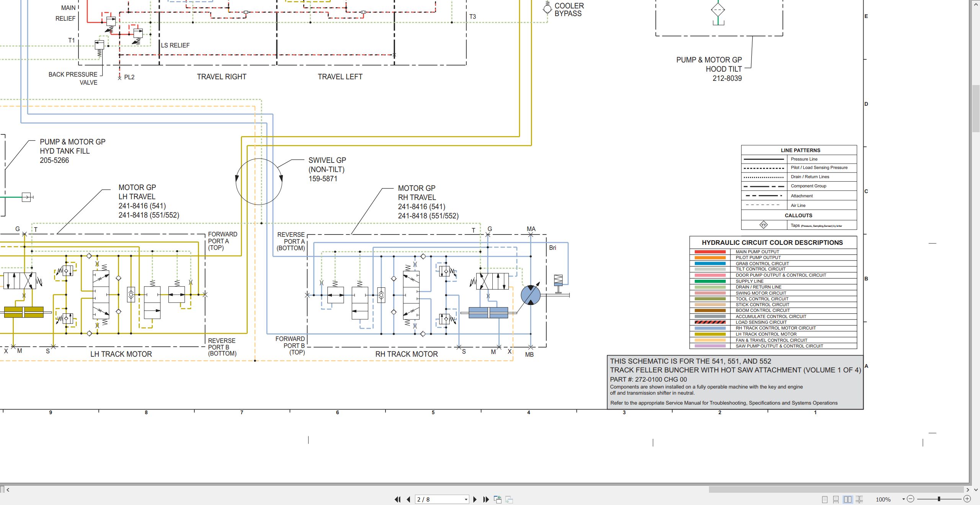
Task: Switch to single page view
Action: tap(825, 499)
